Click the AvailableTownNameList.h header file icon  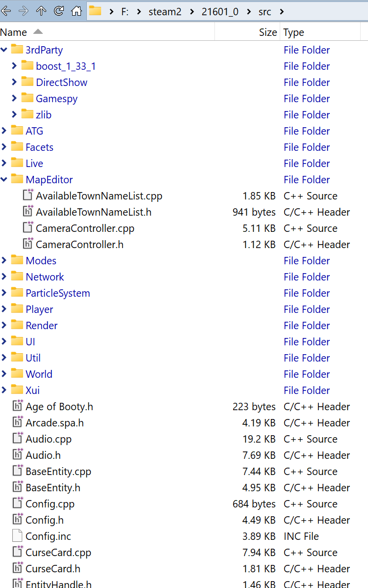tap(28, 211)
